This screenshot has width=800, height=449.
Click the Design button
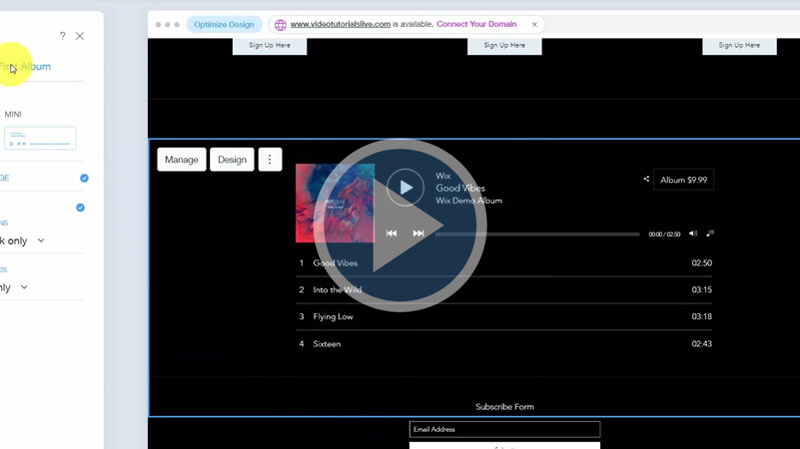(x=232, y=159)
